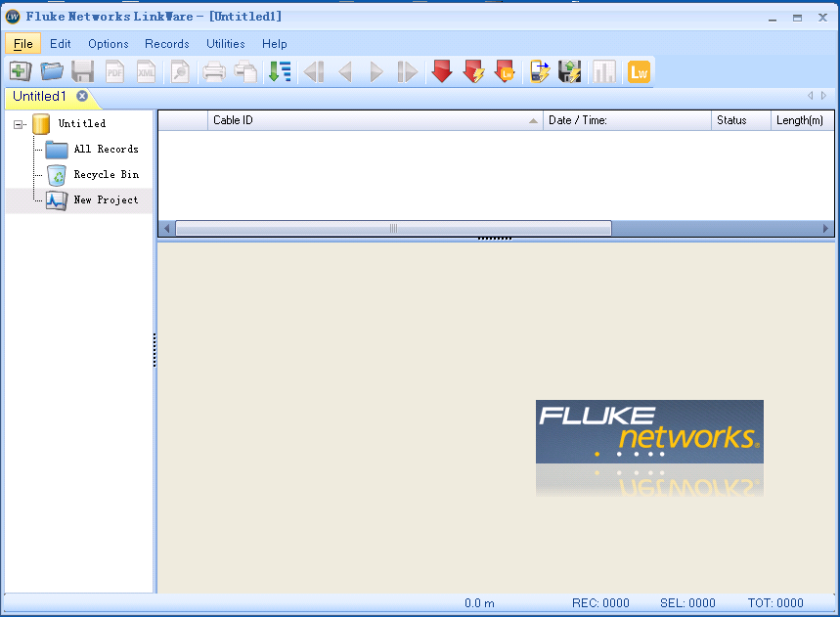Click the tester device with lightning icon
The height and width of the screenshot is (617, 840).
pyautogui.click(x=540, y=71)
